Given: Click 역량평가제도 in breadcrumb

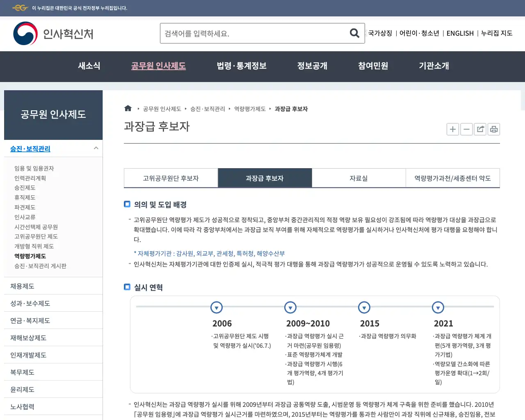Looking at the screenshot, I should pos(250,109).
